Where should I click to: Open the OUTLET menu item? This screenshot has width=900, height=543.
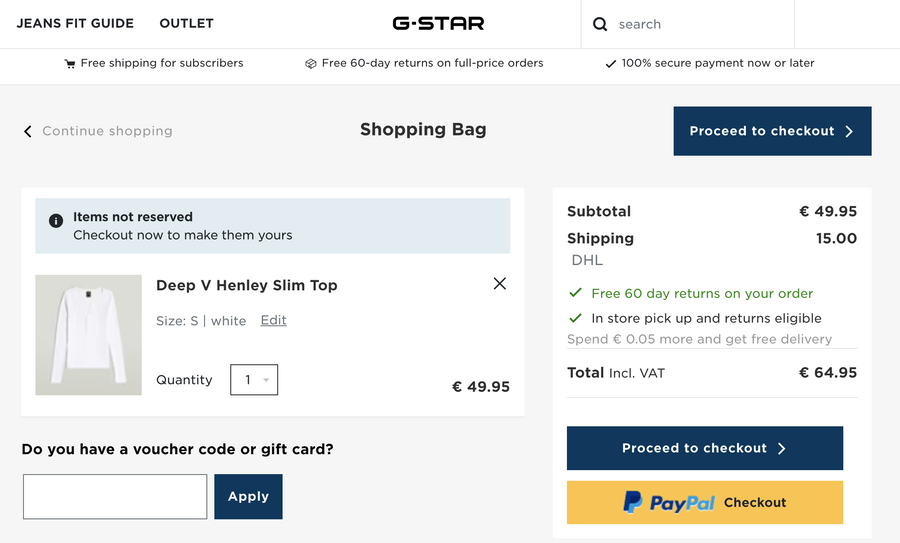[x=186, y=23]
